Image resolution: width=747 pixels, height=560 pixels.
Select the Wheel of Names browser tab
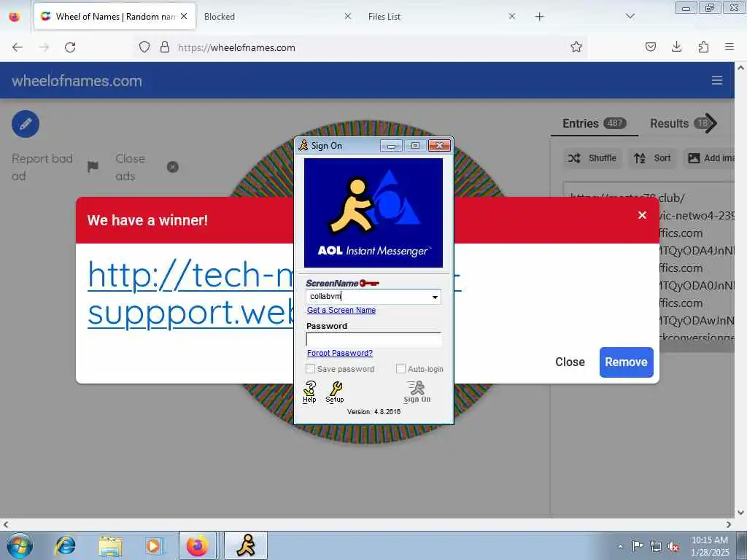click(115, 16)
